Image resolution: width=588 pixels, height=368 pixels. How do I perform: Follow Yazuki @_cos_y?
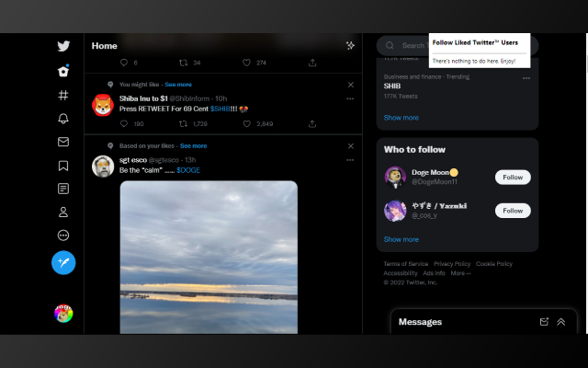pyautogui.click(x=513, y=211)
